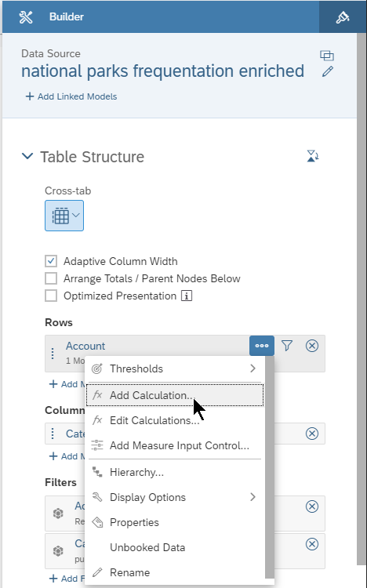Click the copy data source icon
Viewport: 367px width, 588px height.
(327, 56)
